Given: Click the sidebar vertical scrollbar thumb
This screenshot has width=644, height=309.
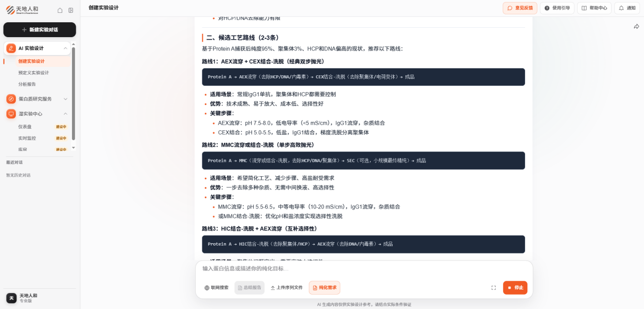Looking at the screenshot, I should point(73,93).
